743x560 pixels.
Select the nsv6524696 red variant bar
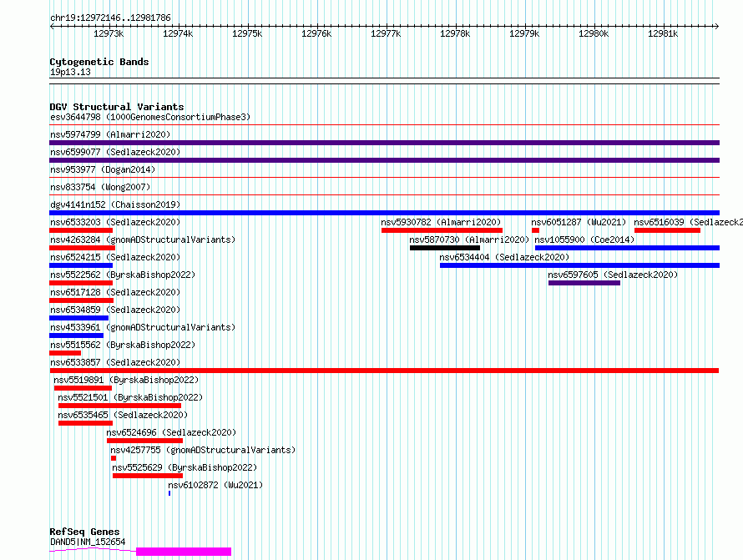[x=144, y=441]
